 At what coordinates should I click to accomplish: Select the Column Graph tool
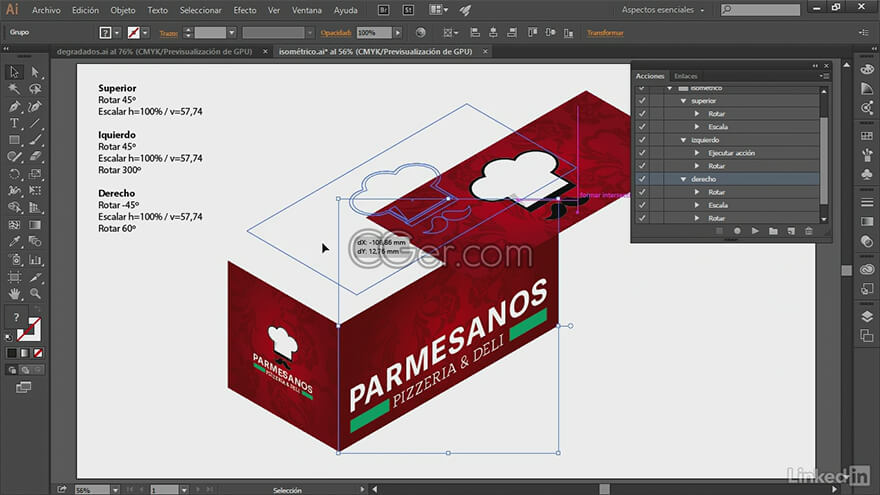tap(35, 259)
